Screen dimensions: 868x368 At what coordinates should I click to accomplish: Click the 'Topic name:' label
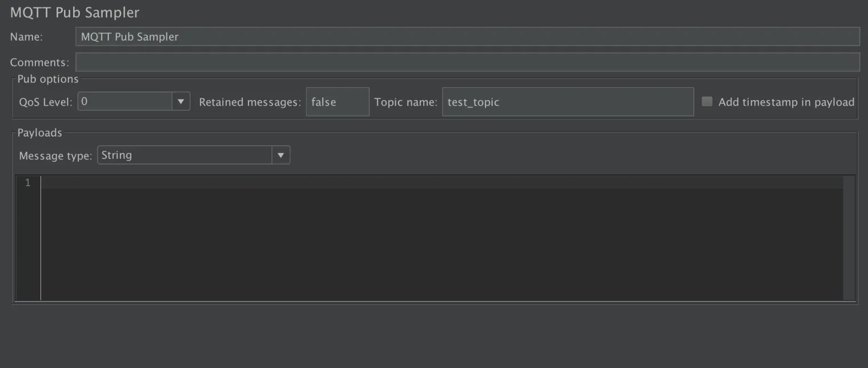point(405,102)
